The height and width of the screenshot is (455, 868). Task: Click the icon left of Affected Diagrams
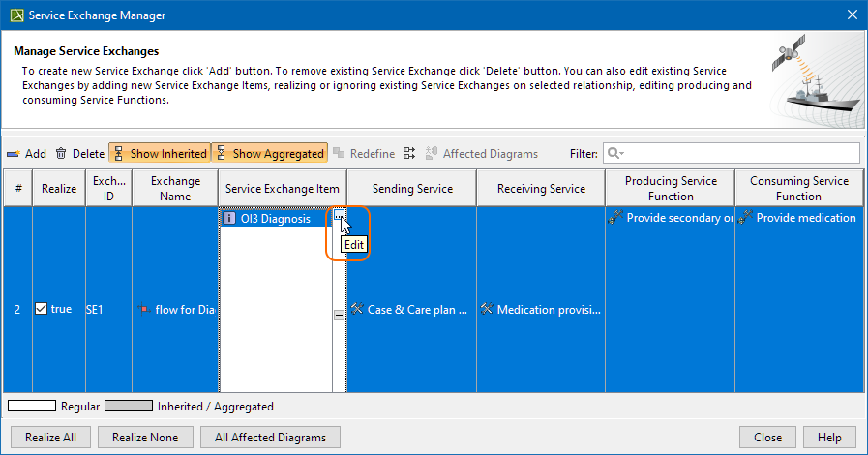408,153
